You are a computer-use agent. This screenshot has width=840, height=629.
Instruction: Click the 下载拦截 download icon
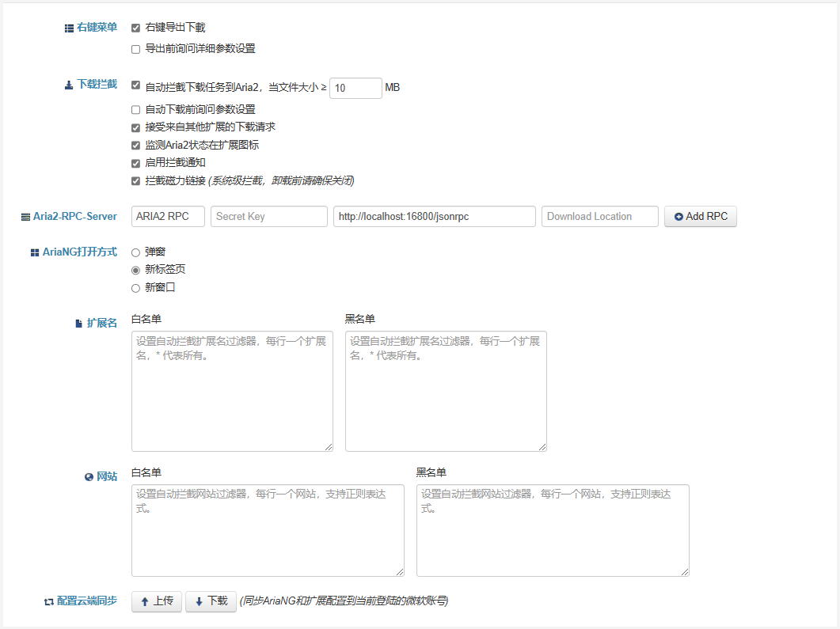[x=69, y=85]
